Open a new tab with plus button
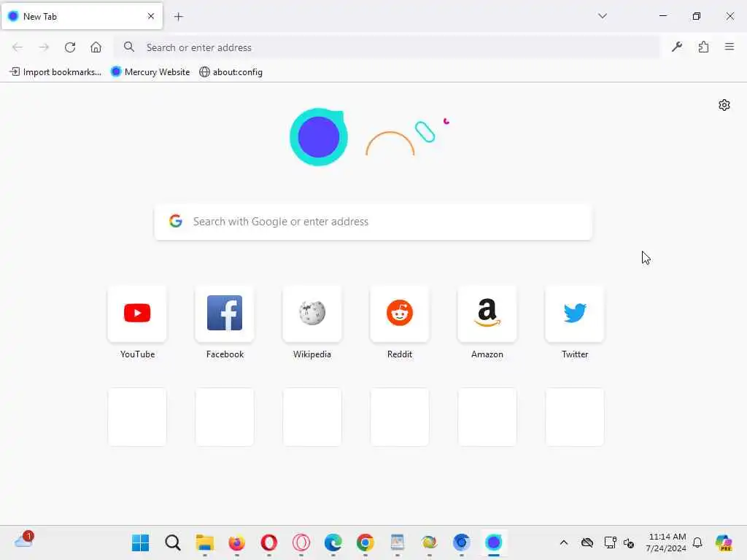Screen dimensions: 747x560 click(x=178, y=17)
